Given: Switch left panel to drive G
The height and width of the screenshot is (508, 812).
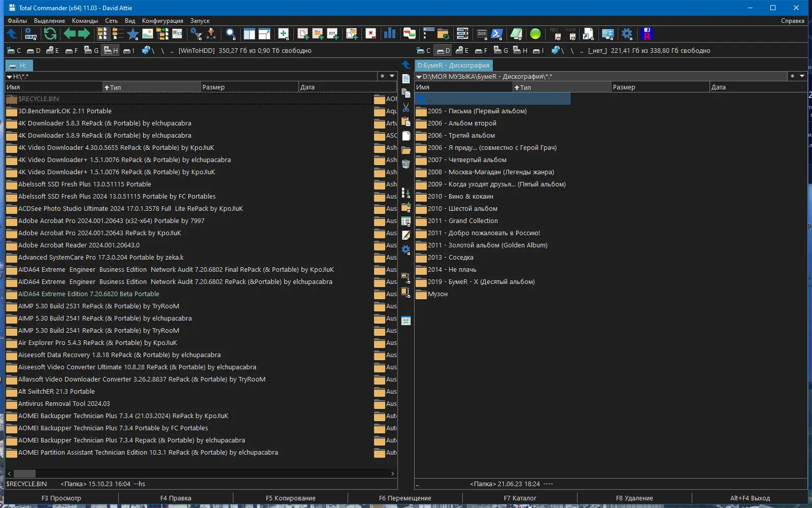Looking at the screenshot, I should tap(91, 50).
